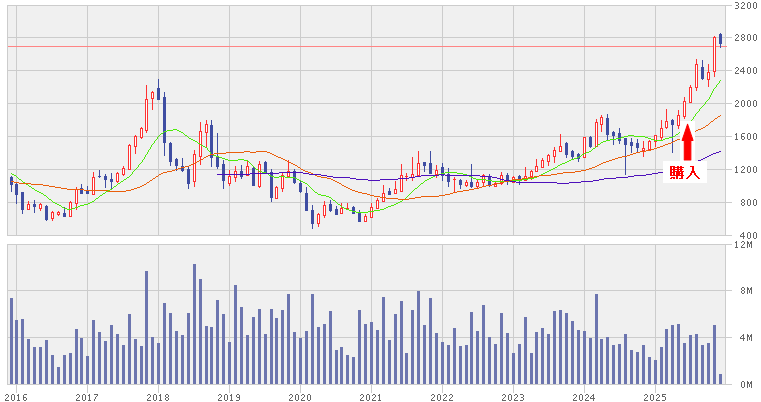Image resolution: width=761 pixels, height=402 pixels.
Task: Select the 2022 year marker
Action: coord(442,395)
